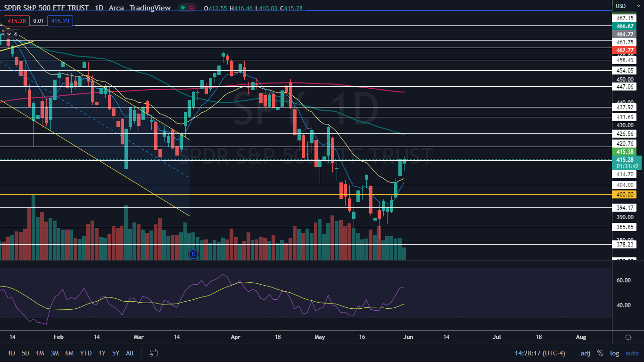Click the Feb date label on time axis
644x362 pixels.
click(58, 337)
